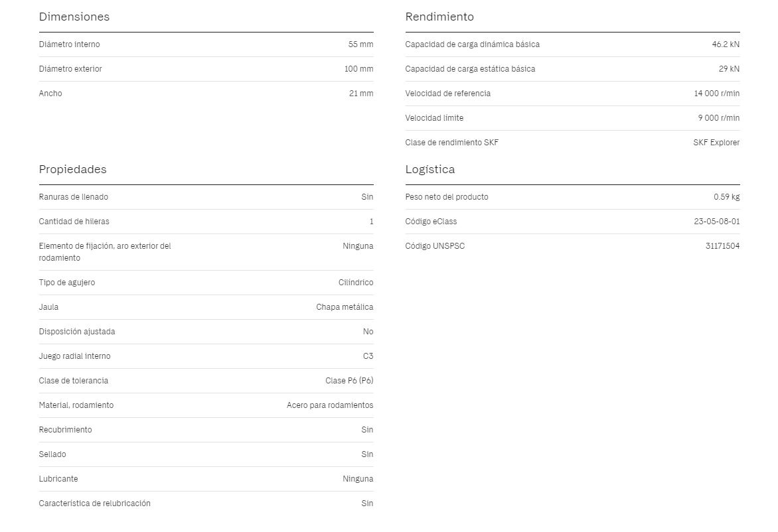Select the eClass code 23-05-08-01
778x532 pixels.
tap(716, 222)
